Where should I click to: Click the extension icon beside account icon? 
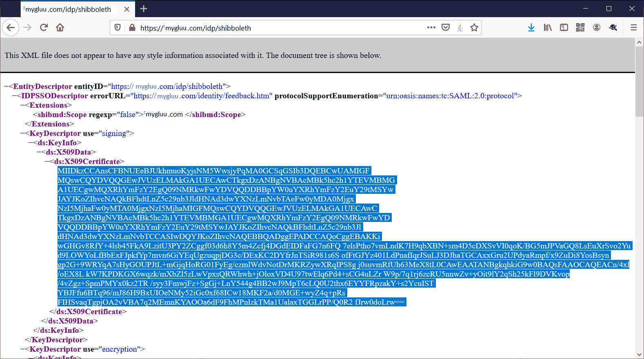click(x=613, y=28)
